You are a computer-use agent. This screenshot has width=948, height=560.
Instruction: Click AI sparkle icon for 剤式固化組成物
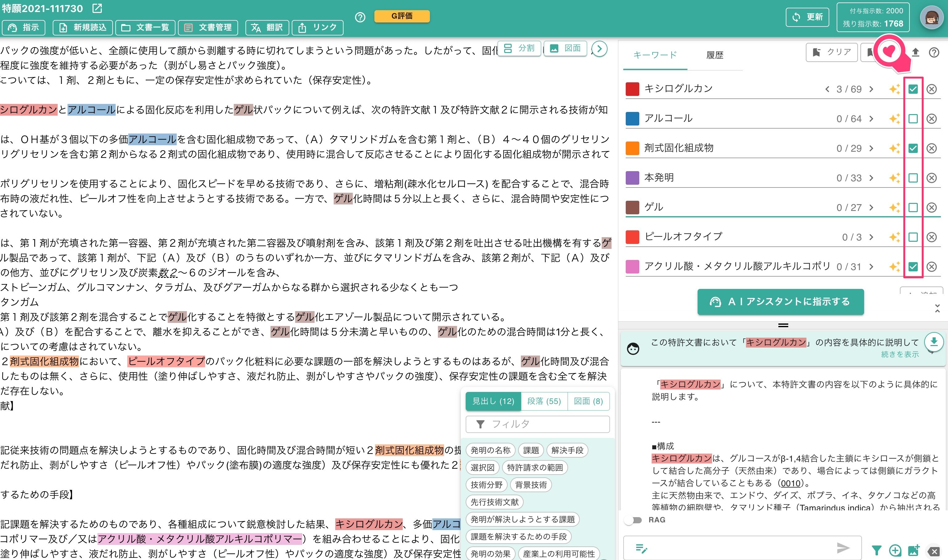pyautogui.click(x=894, y=148)
